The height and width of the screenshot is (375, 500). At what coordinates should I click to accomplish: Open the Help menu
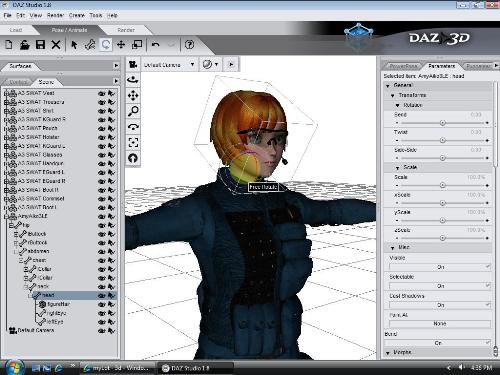pyautogui.click(x=112, y=15)
